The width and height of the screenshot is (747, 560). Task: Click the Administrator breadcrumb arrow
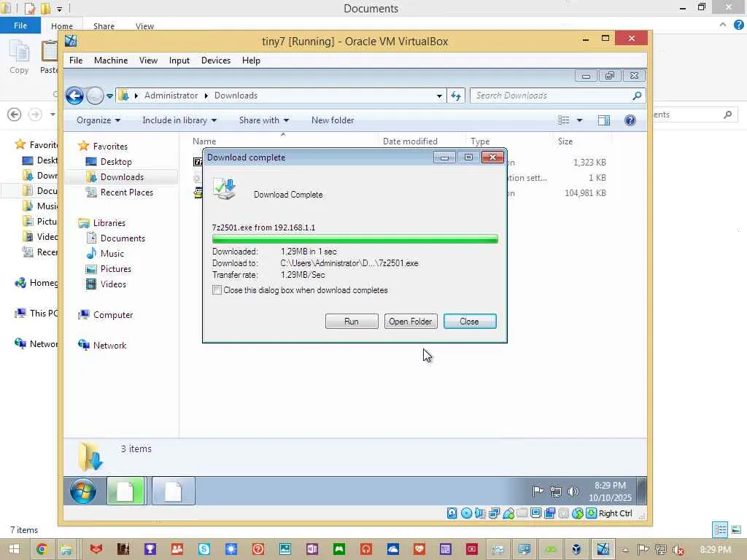(x=206, y=96)
